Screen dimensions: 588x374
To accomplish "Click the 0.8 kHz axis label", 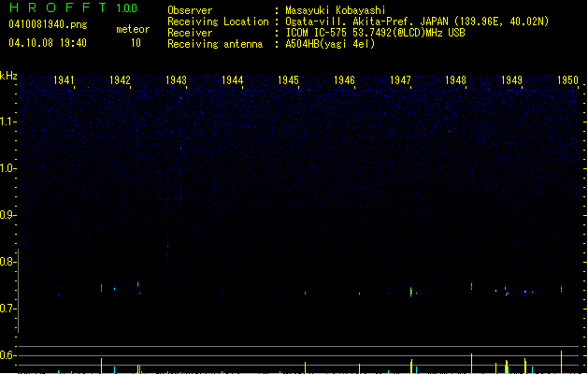I will pyautogui.click(x=7, y=262).
